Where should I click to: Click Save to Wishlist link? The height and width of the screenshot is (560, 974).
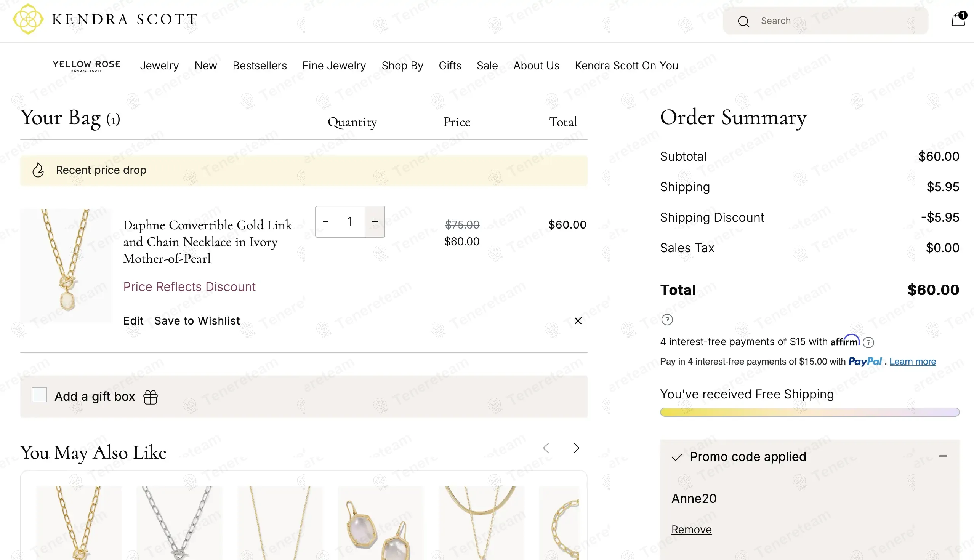(197, 321)
